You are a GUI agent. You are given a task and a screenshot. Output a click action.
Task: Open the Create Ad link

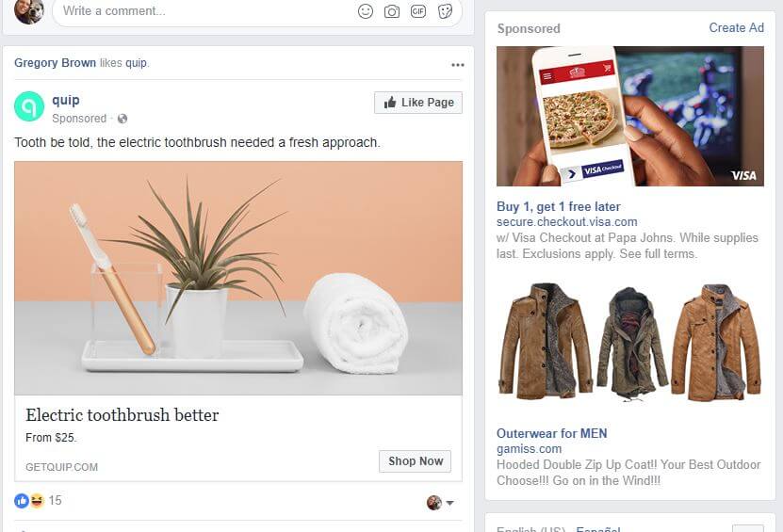click(737, 28)
